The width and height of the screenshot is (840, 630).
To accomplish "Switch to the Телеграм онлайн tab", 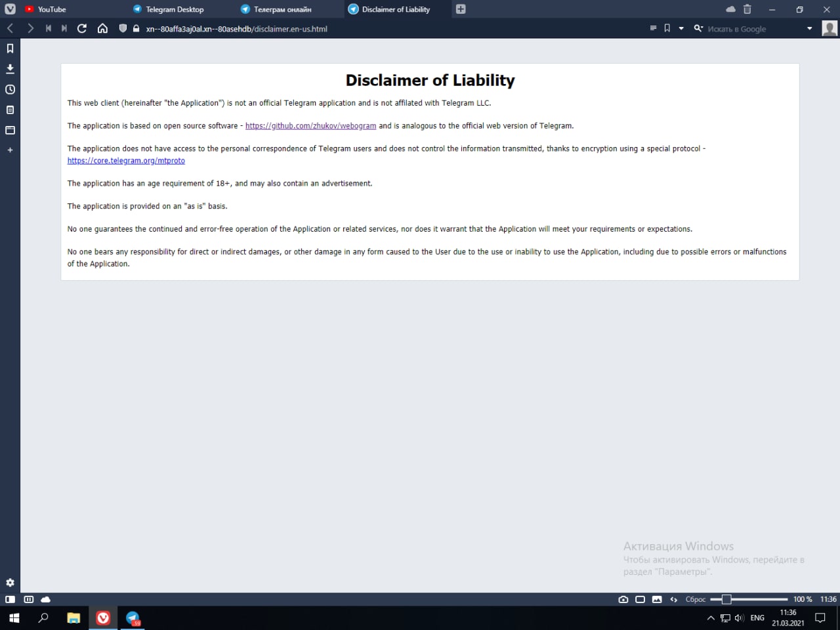I will coord(282,9).
